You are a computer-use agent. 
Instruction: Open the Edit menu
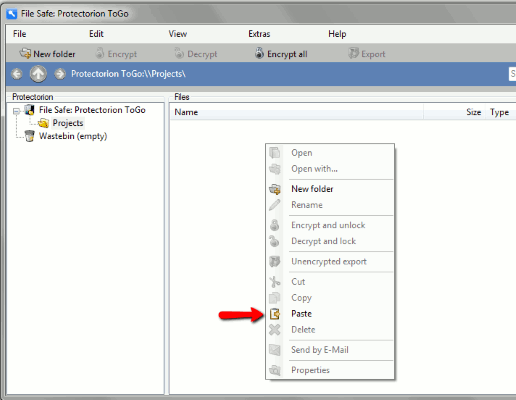pyautogui.click(x=96, y=34)
